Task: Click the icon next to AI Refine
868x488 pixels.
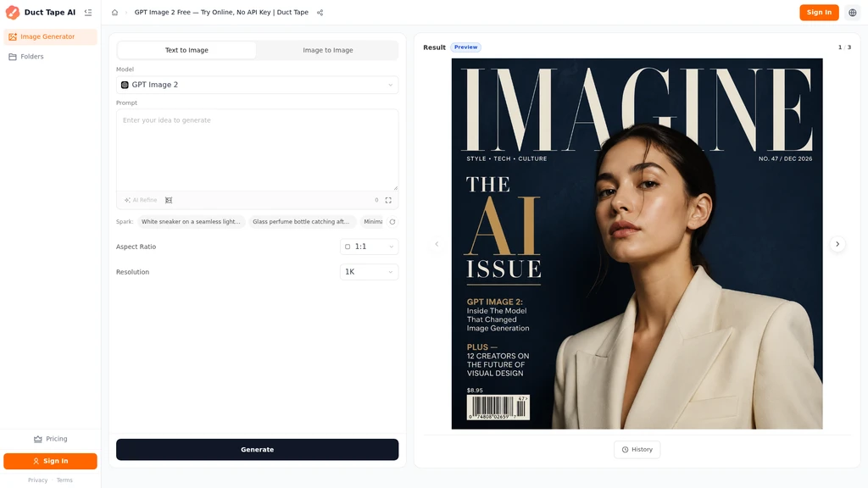Action: [169, 200]
